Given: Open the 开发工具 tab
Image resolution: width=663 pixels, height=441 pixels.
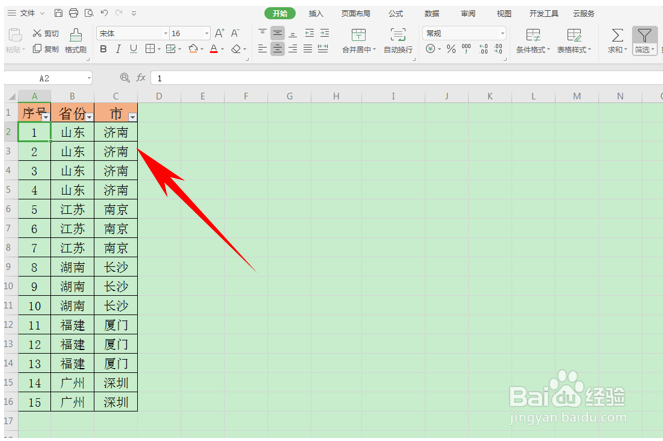Looking at the screenshot, I should click(x=543, y=14).
